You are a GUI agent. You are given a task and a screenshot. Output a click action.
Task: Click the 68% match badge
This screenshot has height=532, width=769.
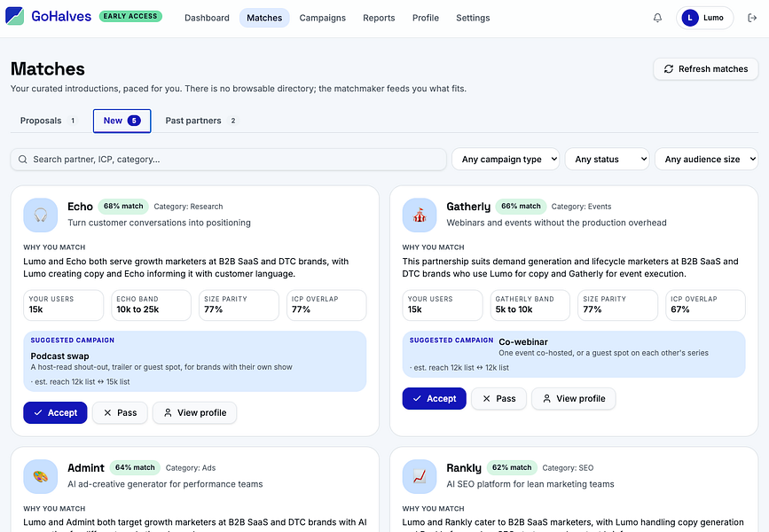pos(123,207)
